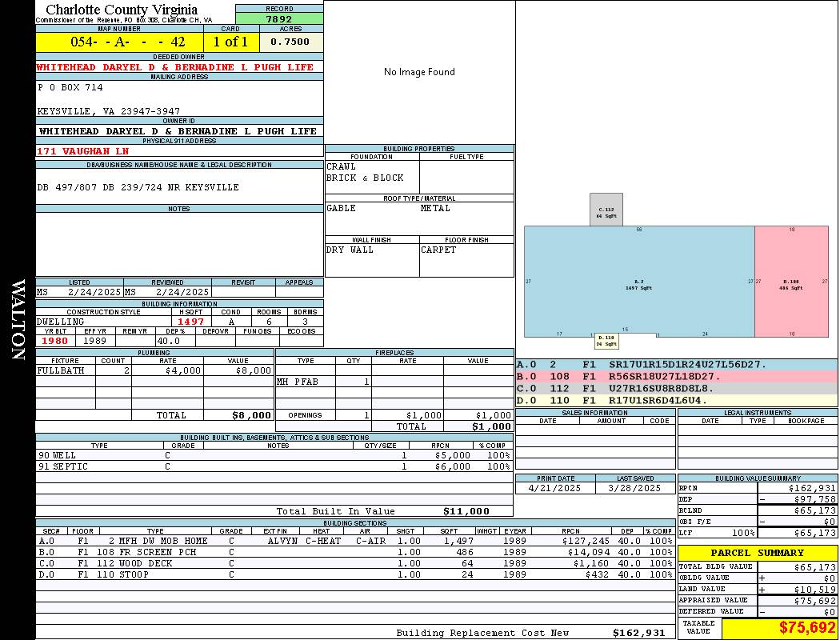Viewport: 840px width, 640px height.
Task: Click plumbing rate $4,000
Action: pos(183,370)
